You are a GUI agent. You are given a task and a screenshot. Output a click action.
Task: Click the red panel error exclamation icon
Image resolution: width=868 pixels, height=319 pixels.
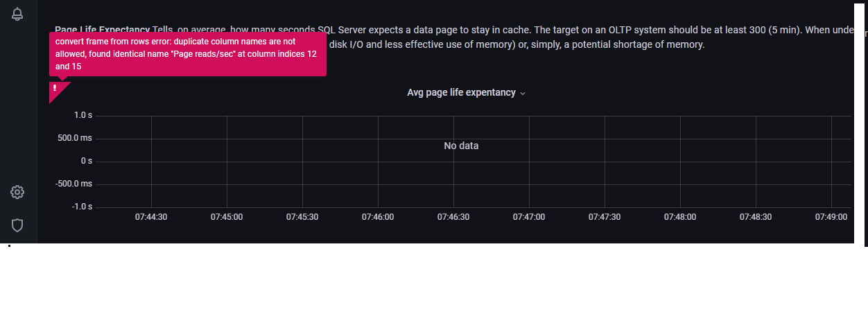point(55,88)
